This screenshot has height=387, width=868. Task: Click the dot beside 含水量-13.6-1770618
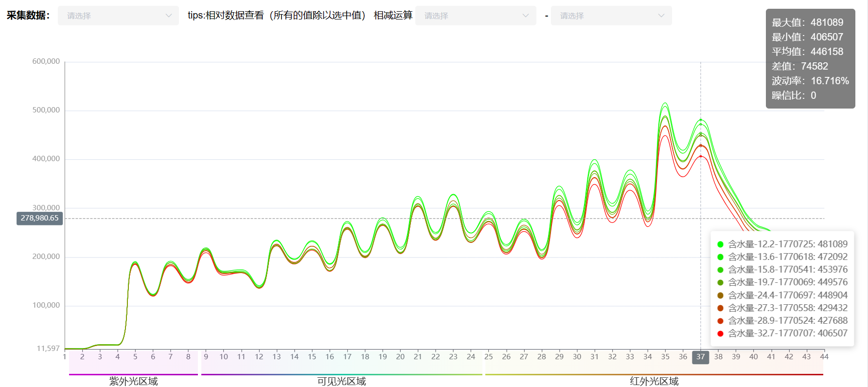point(720,257)
